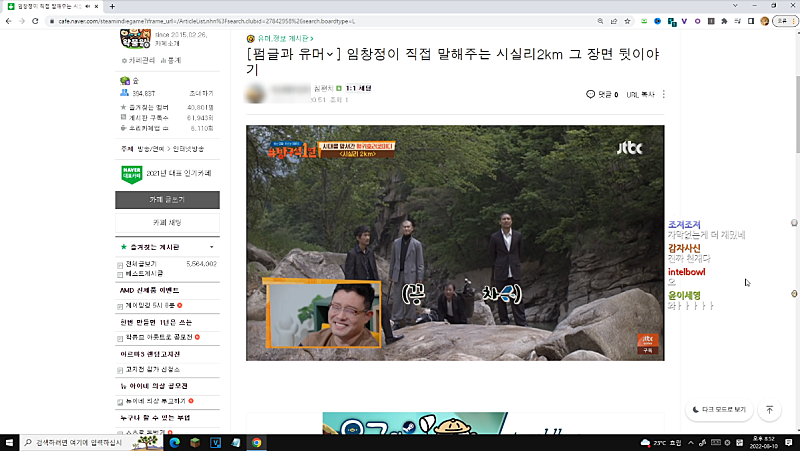Open Microsoft Edge from taskbar
This screenshot has width=800, height=451.
click(174, 442)
